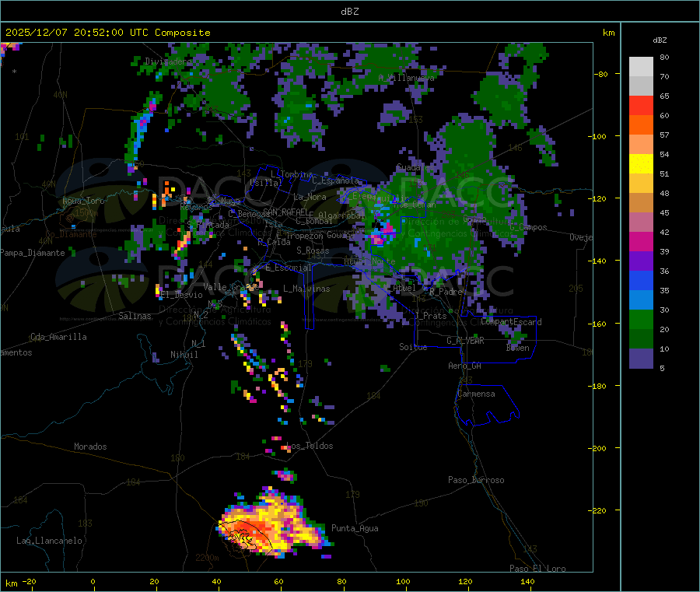Image resolution: width=700 pixels, height=592 pixels.
Task: Select the green 20-30 dBZ legend swatch
Action: tap(641, 319)
